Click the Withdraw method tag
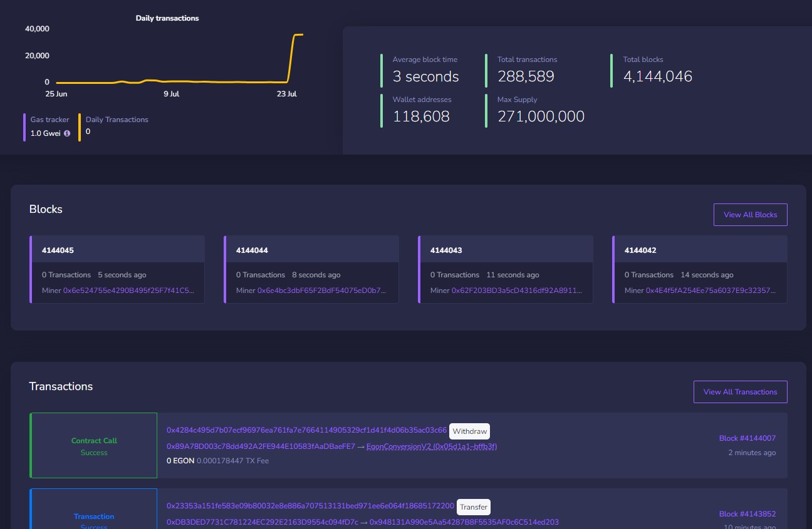Viewport: 812px width, 529px height. [x=469, y=431]
